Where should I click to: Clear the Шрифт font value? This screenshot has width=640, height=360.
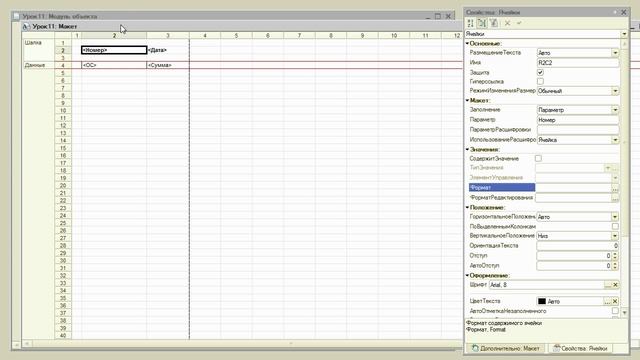coord(615,285)
